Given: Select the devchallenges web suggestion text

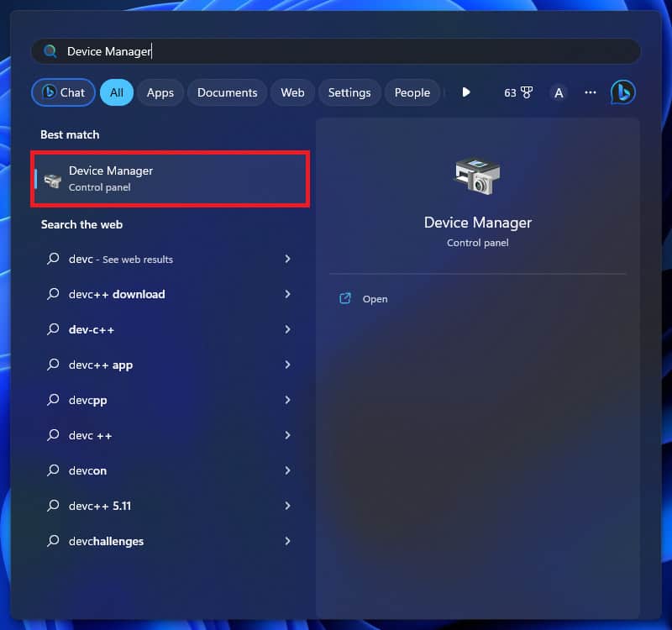Looking at the screenshot, I should coord(106,541).
